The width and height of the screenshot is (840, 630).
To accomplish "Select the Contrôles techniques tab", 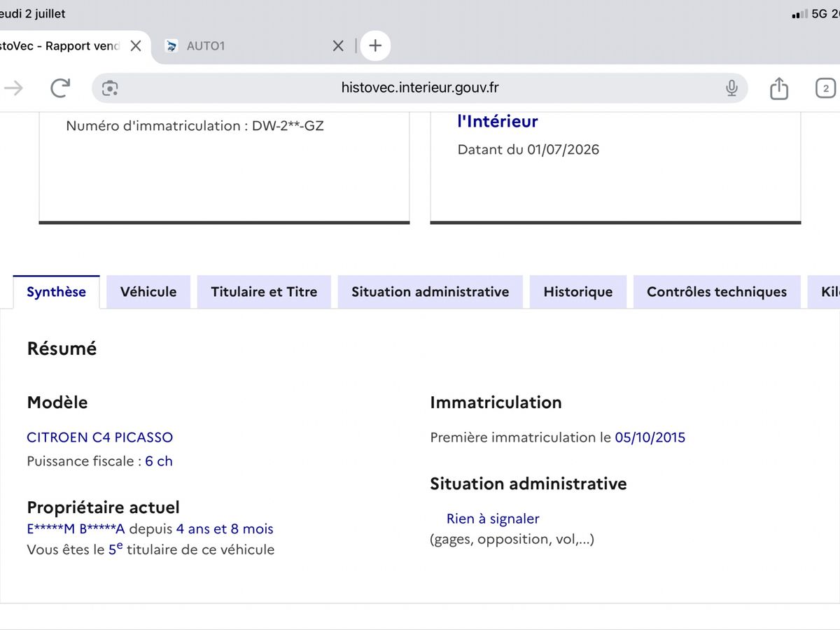I will coord(717,292).
